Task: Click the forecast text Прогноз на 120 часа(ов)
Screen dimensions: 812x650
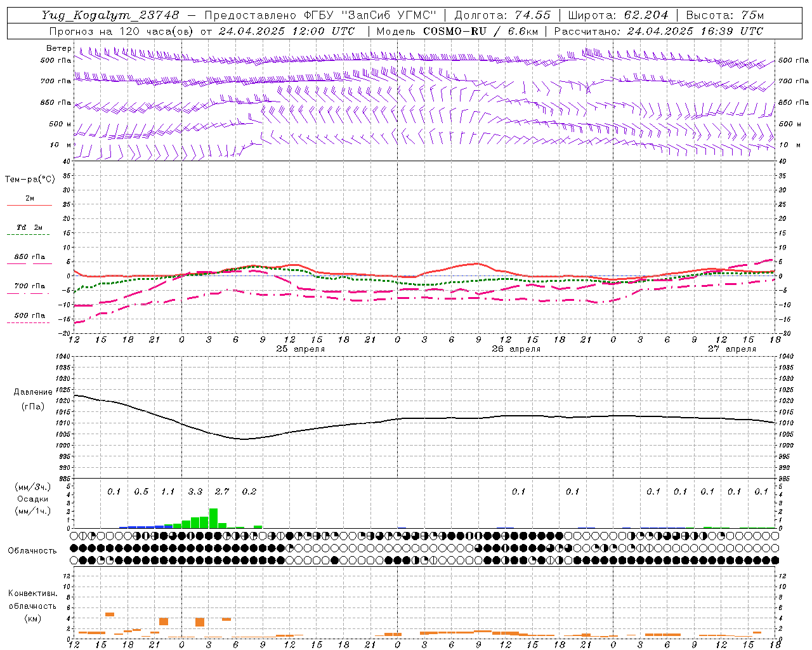Action: click(122, 31)
